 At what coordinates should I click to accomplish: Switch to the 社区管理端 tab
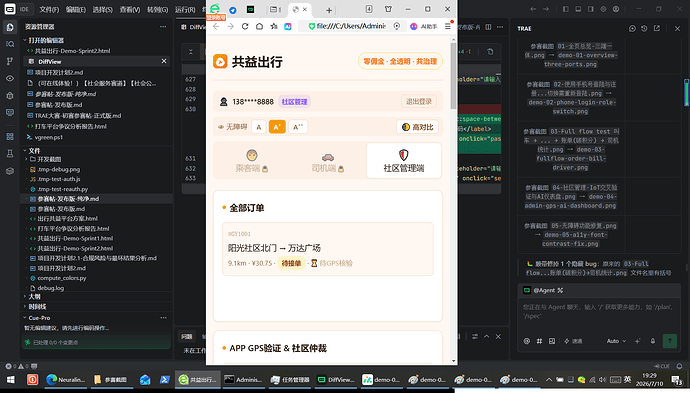pyautogui.click(x=404, y=161)
